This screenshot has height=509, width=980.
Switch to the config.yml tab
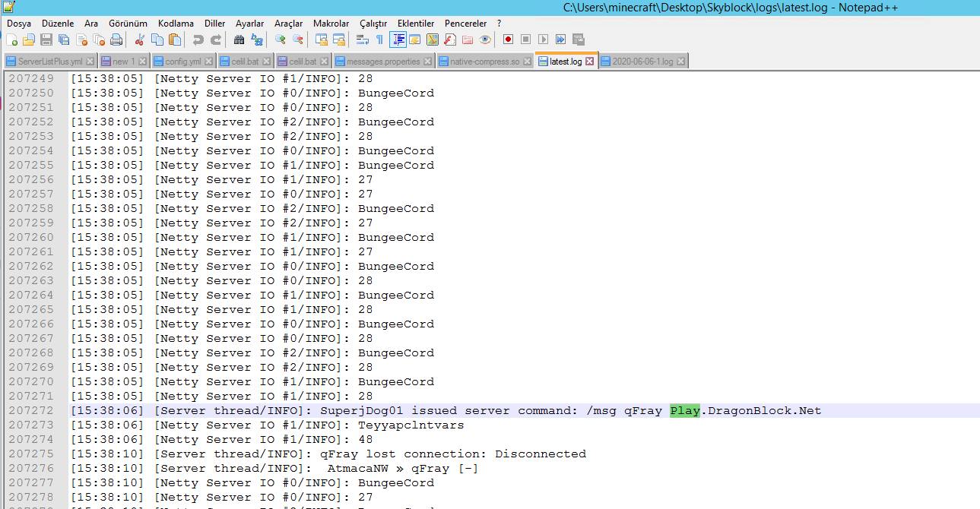pyautogui.click(x=183, y=62)
